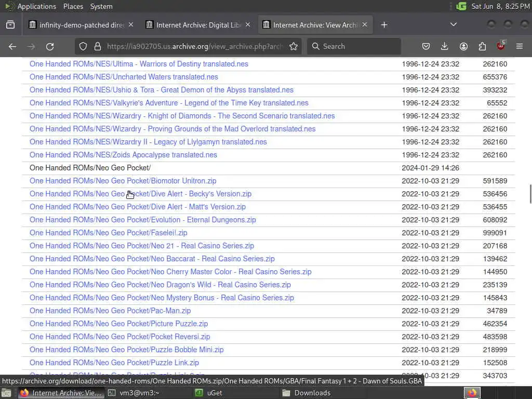Open Wizardry II - Legacy of Llylgamyn link
Viewport: 532px width, 399px height.
click(148, 142)
